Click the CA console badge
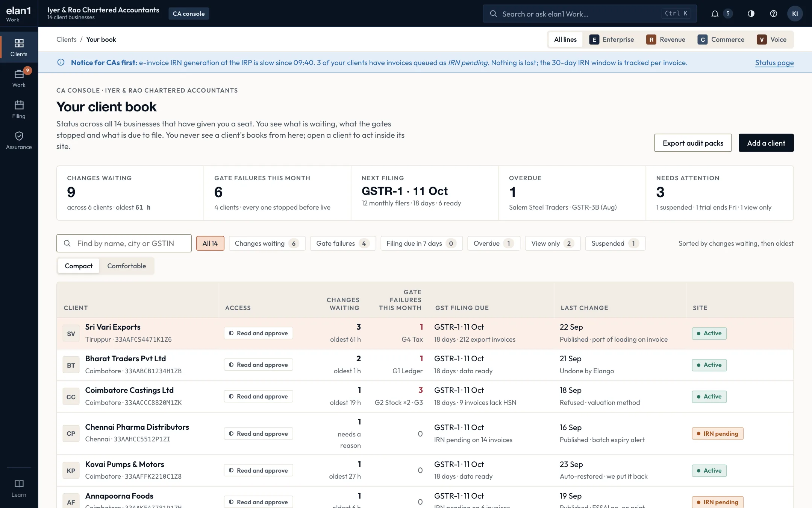The image size is (812, 508). click(189, 14)
